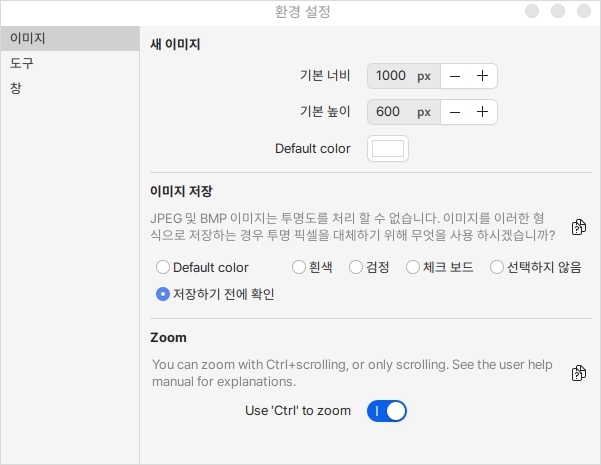Decrease default width with minus button

click(x=455, y=76)
